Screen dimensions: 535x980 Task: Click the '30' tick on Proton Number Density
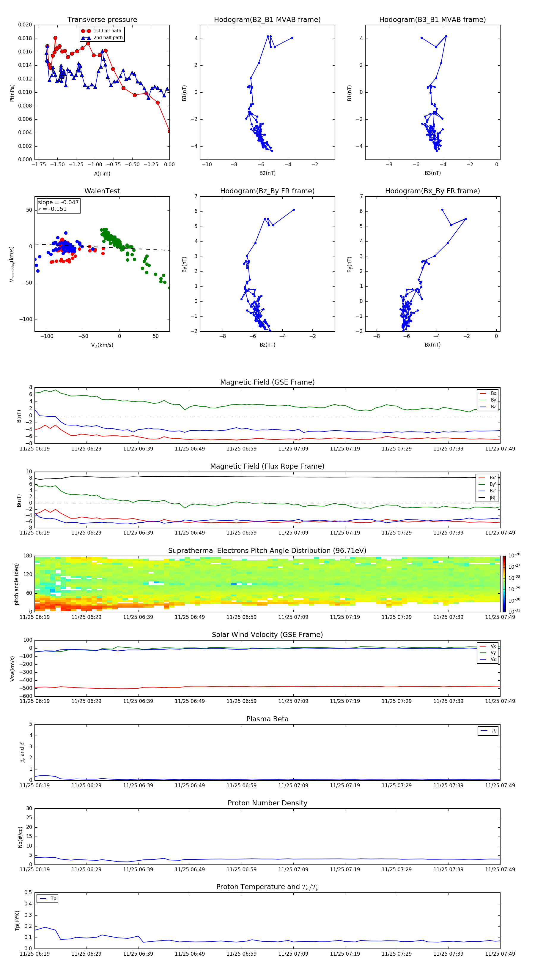coord(29,808)
